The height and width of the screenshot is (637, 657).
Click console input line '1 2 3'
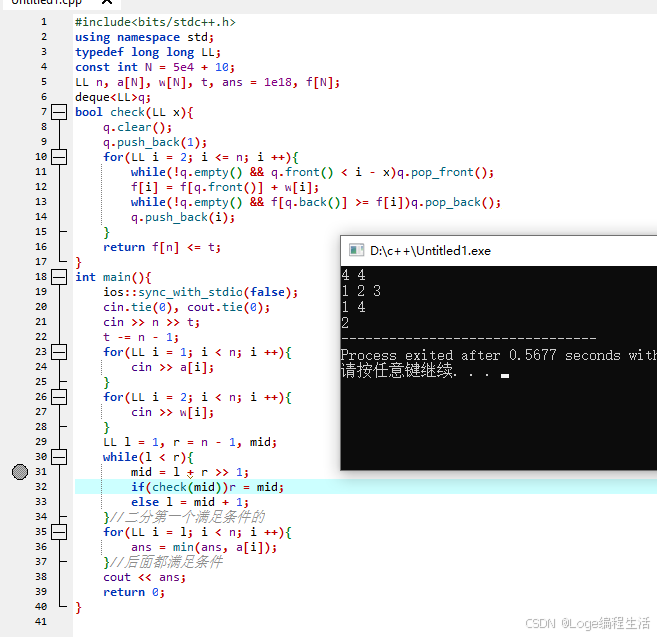click(361, 291)
